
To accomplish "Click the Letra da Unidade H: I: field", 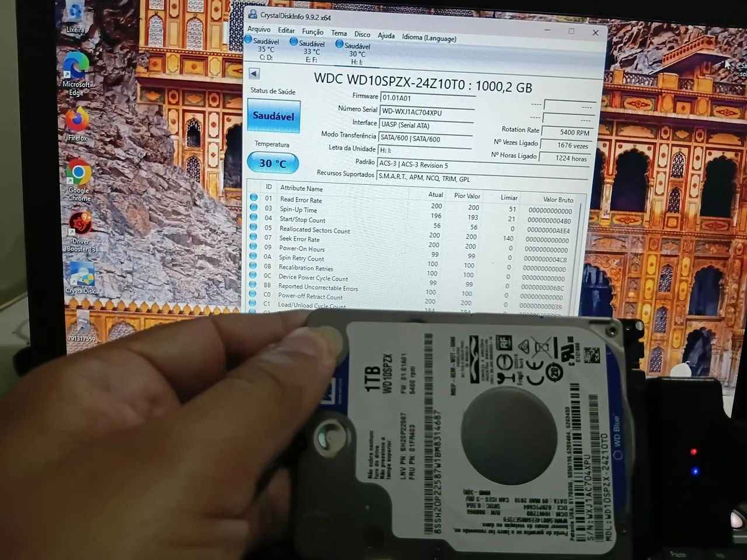I will [424, 151].
